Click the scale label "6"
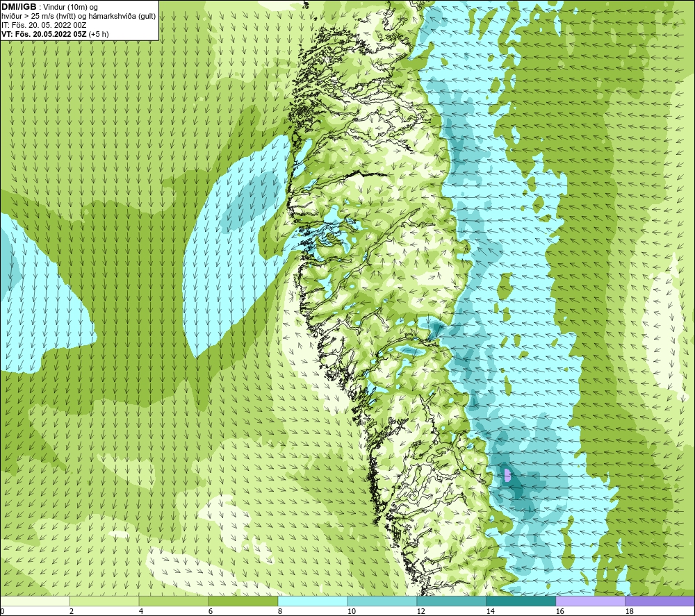This screenshot has width=695, height=616. pyautogui.click(x=211, y=611)
